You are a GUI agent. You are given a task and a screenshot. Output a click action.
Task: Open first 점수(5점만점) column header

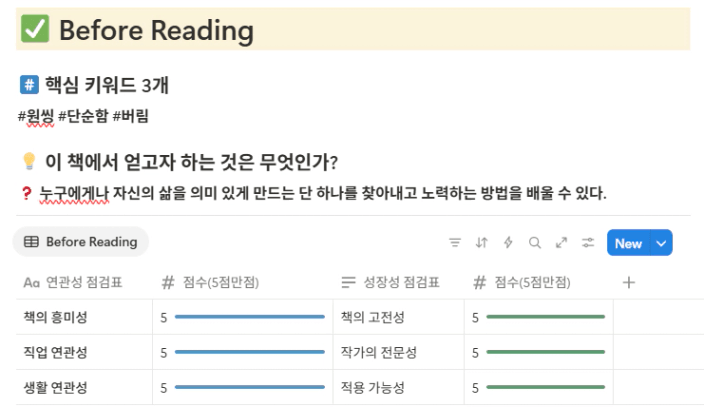(x=243, y=283)
